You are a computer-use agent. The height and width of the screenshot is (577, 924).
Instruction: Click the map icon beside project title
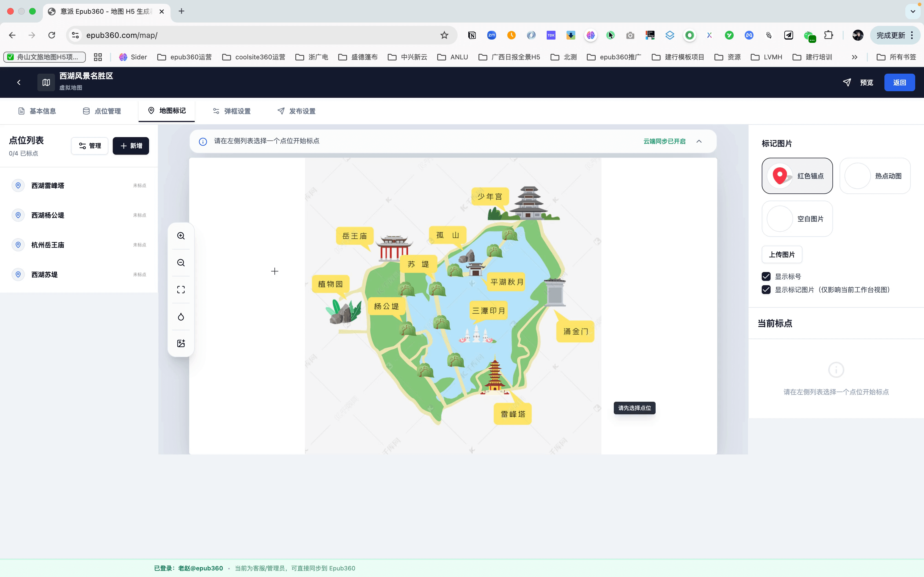point(46,82)
